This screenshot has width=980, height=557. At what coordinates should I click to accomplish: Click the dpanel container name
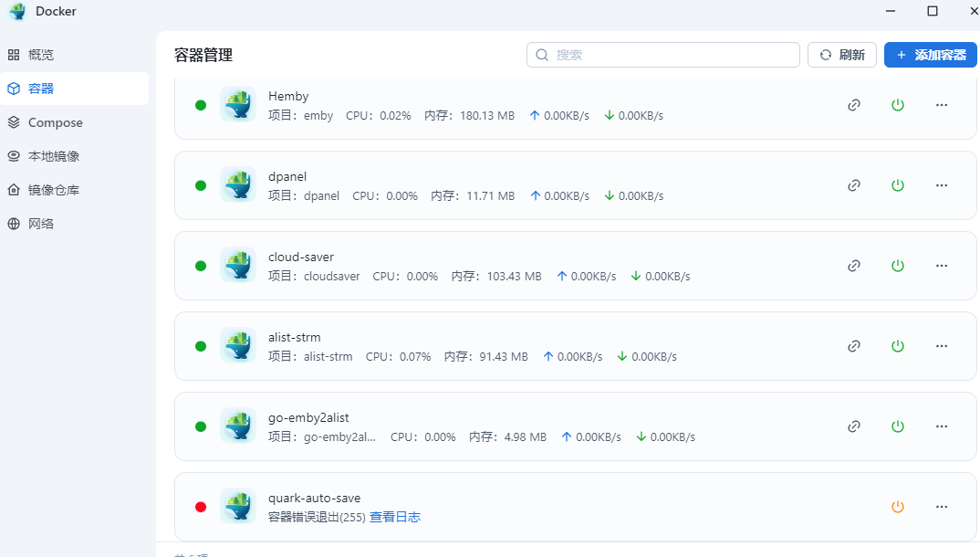(287, 176)
